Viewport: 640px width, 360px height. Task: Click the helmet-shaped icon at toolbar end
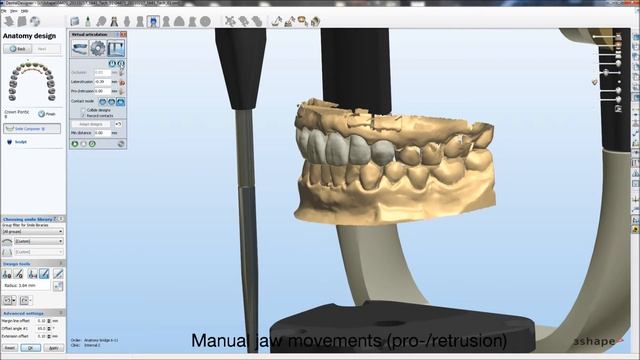pos(315,21)
